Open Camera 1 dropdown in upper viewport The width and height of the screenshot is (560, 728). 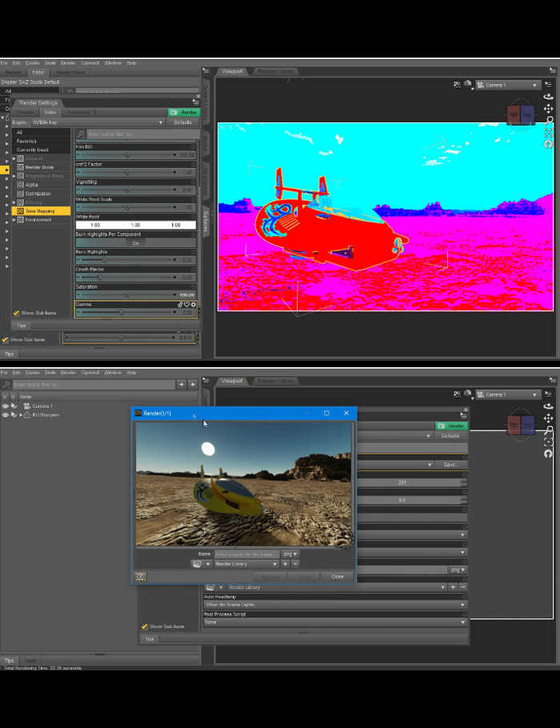click(508, 85)
